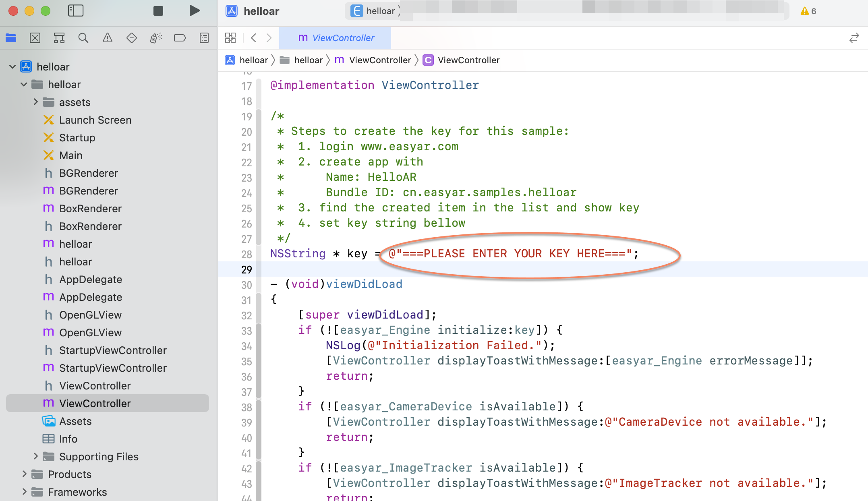Screen dimensions: 868x501
Task: Run the helloar project
Action: pyautogui.click(x=195, y=11)
